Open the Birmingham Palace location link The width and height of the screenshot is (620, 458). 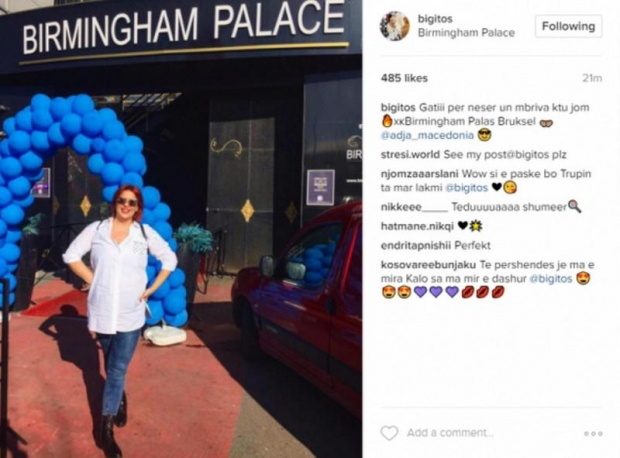(x=466, y=32)
